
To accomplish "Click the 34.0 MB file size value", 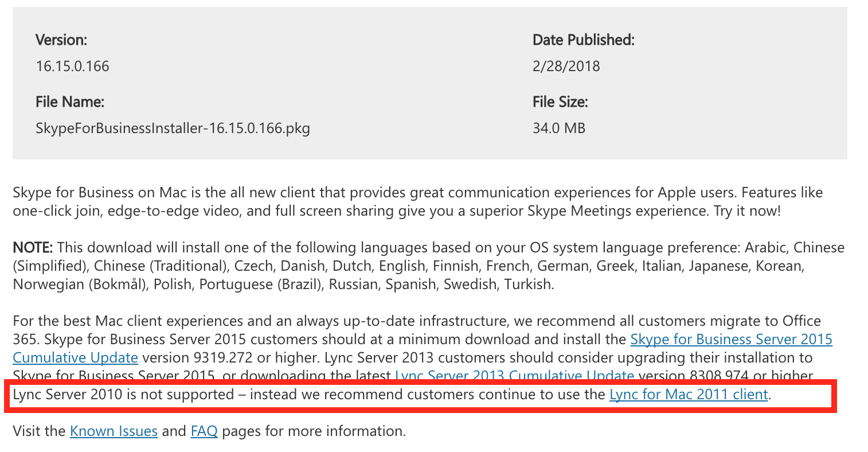I will 559,127.
